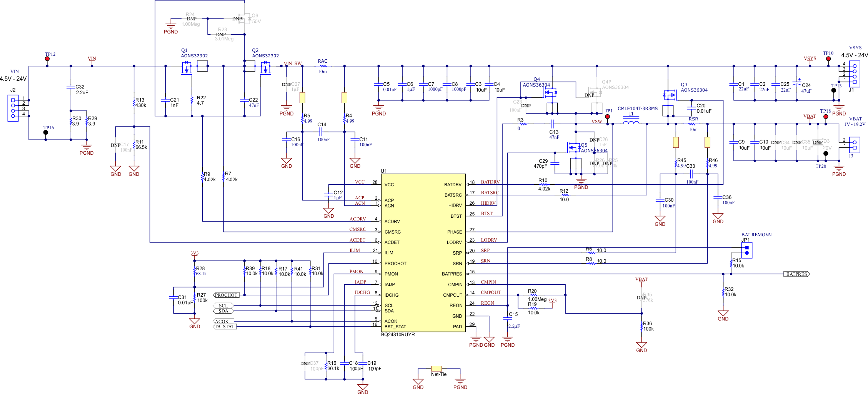Click the '66.5k' value of R11
868x394 pixels.
pos(141,147)
